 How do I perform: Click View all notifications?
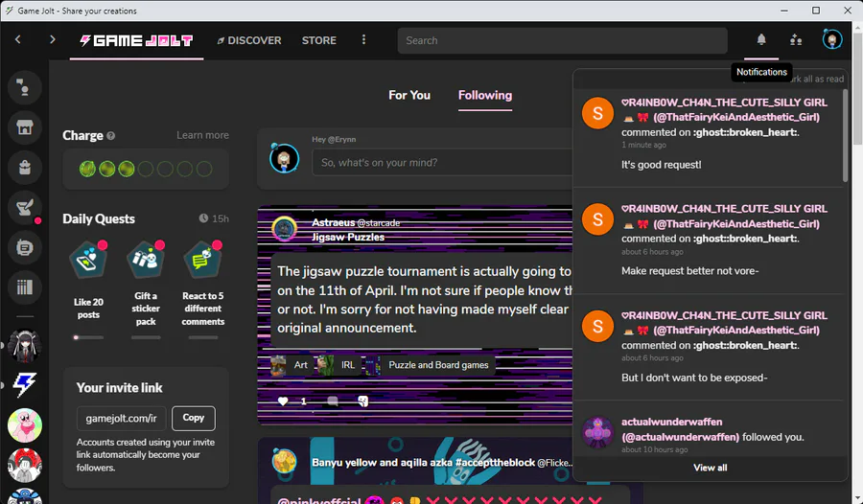[x=710, y=468]
